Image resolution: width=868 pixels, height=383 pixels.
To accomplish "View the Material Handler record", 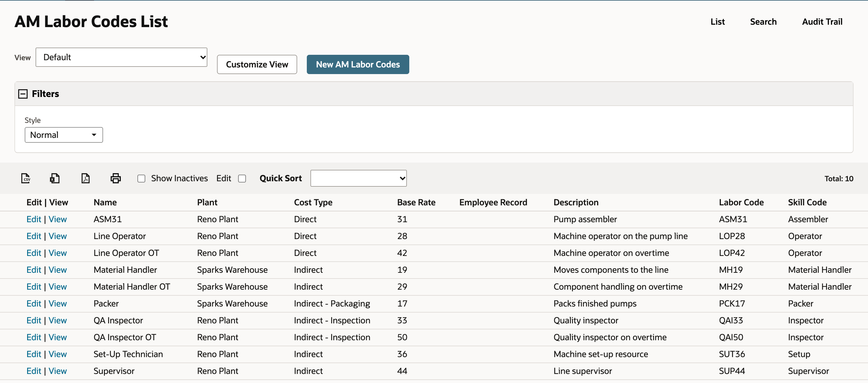I will coord(58,270).
